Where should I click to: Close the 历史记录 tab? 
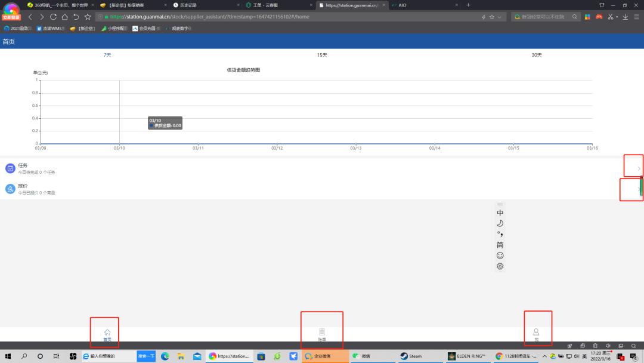238,5
